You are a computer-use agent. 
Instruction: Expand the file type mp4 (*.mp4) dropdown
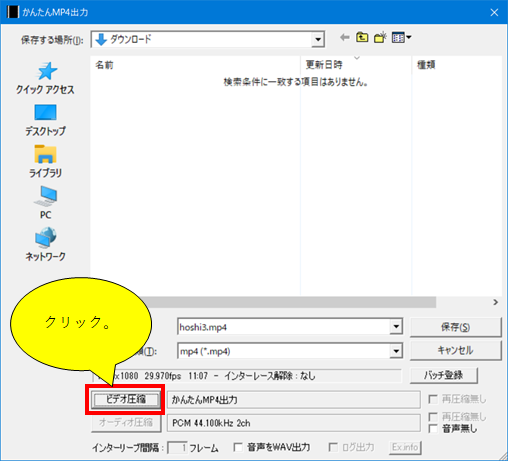pyautogui.click(x=396, y=351)
